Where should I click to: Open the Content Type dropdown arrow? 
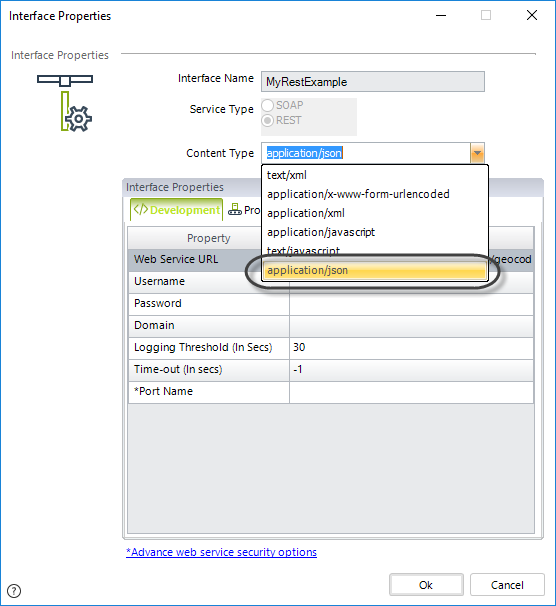tap(477, 153)
